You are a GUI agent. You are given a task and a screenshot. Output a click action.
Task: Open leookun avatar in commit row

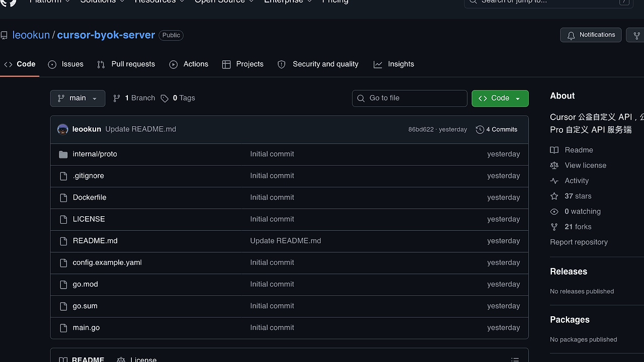click(63, 129)
